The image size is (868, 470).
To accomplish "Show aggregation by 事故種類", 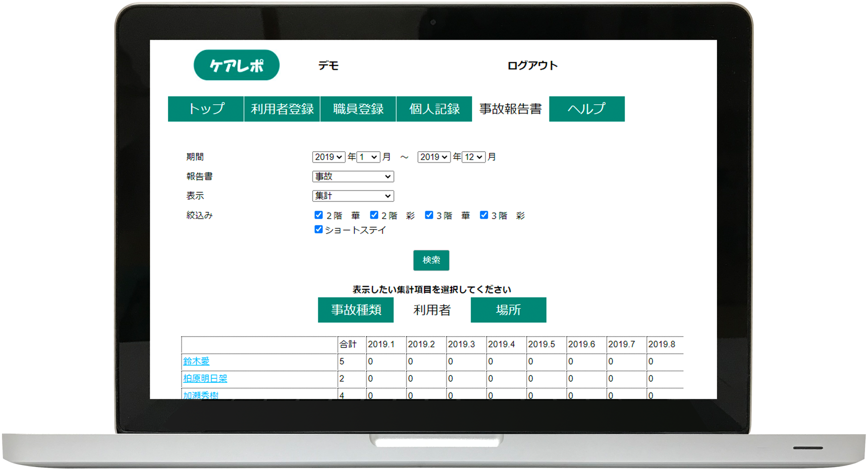I will [356, 310].
